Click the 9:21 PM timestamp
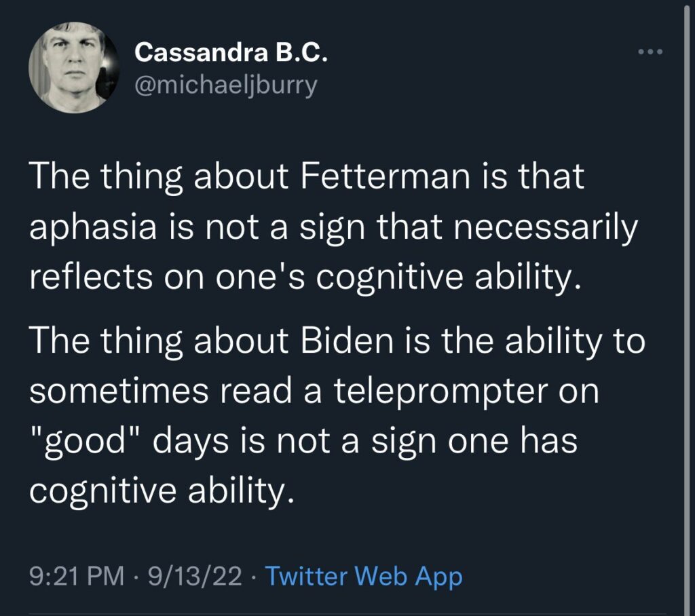 (x=77, y=576)
